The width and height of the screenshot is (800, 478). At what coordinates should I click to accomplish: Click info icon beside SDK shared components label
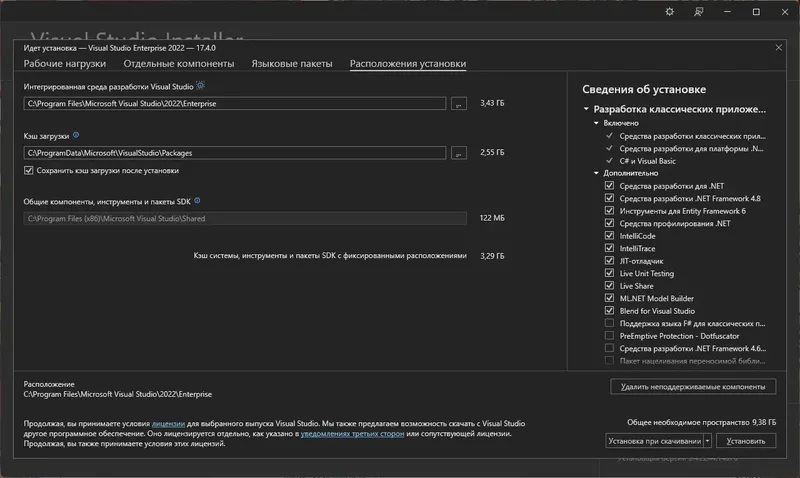[197, 201]
